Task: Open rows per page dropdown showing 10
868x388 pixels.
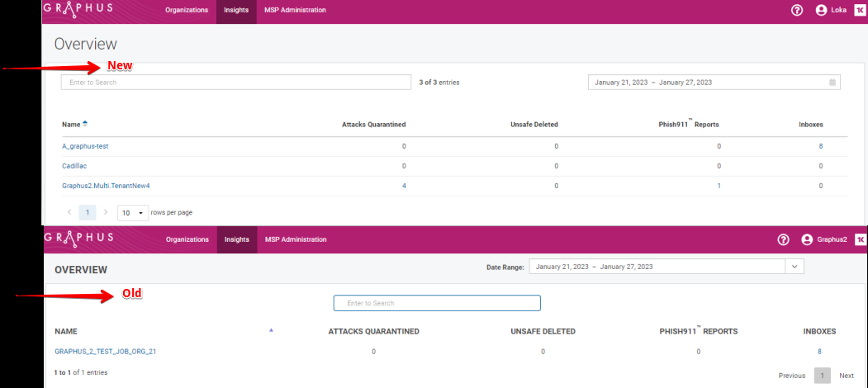Action: pyautogui.click(x=133, y=212)
